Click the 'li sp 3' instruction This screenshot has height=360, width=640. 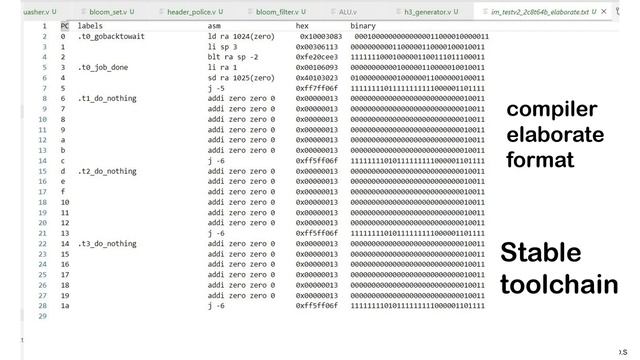click(222, 47)
